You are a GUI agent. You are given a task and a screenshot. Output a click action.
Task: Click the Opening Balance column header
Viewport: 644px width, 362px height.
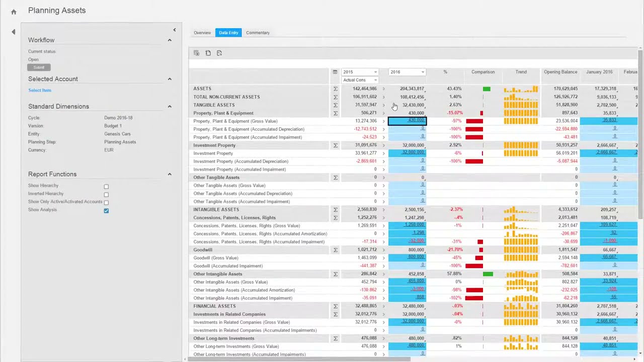[x=560, y=72]
